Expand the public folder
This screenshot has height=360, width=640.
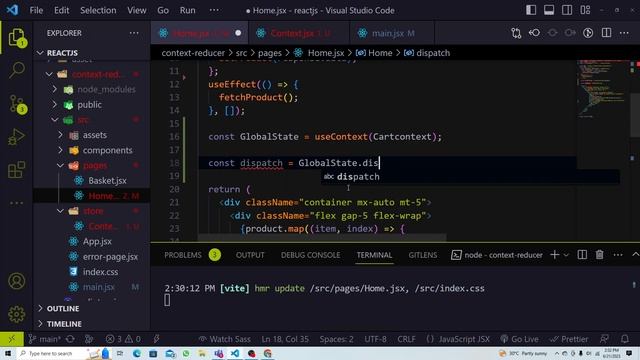point(92,104)
